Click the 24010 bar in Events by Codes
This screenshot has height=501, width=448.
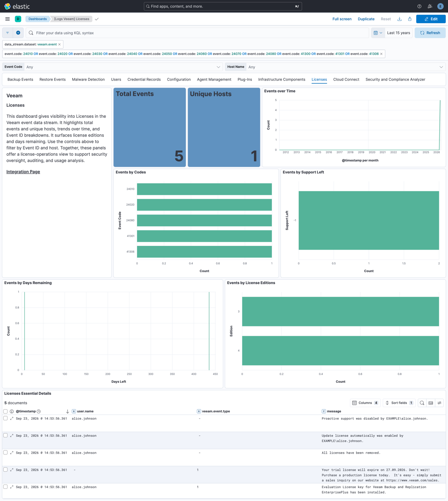point(204,189)
